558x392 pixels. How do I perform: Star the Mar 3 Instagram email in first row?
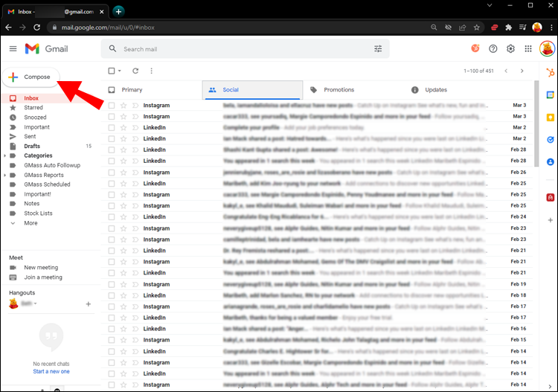click(x=124, y=106)
